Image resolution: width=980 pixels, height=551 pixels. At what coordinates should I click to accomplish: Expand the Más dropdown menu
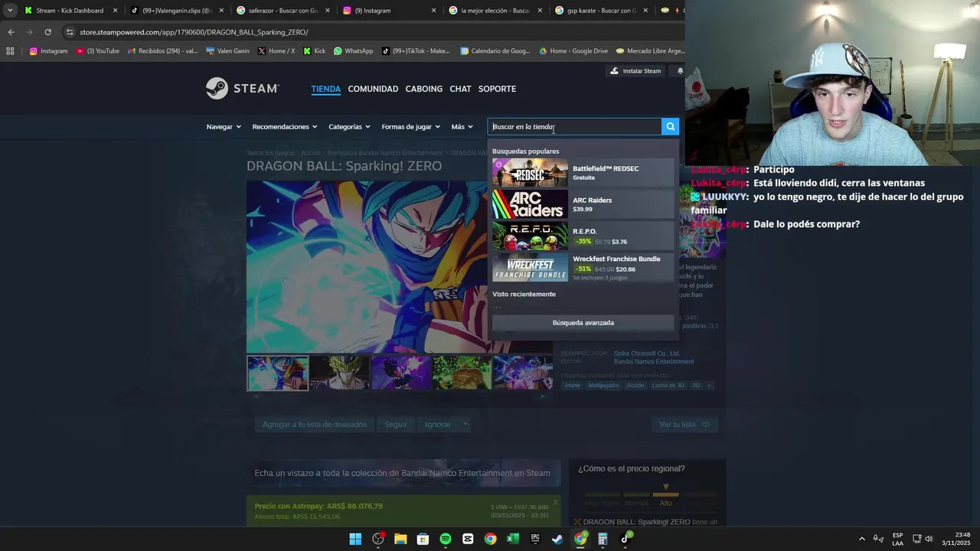[x=462, y=127]
